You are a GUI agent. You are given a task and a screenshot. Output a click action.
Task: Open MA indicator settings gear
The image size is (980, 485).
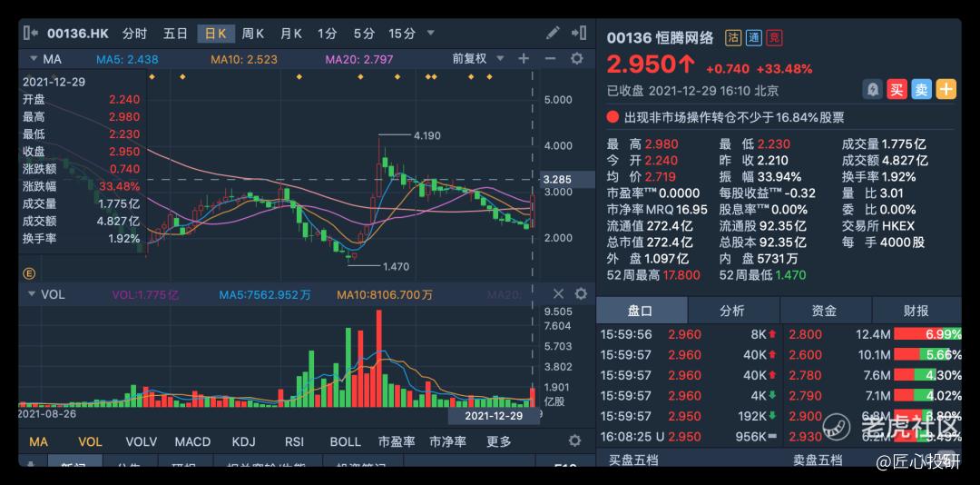coord(577,59)
